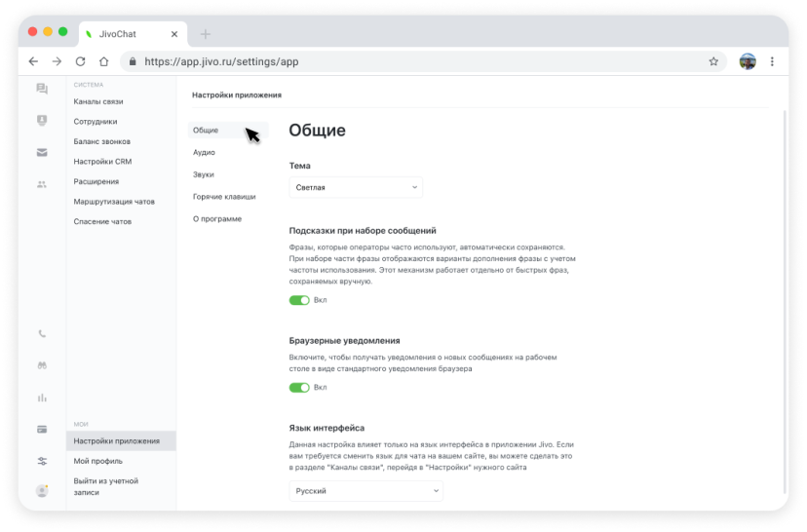
Task: Switch to the Аудио settings tab
Action: tap(204, 152)
